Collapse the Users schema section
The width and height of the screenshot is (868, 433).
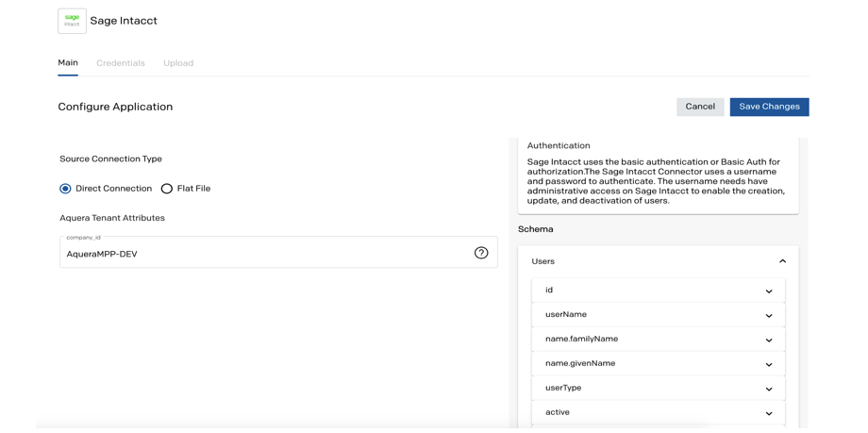782,261
